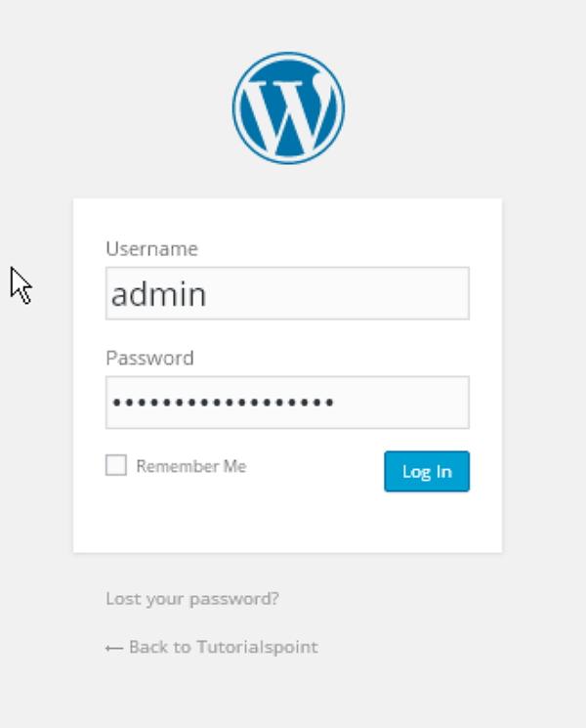Click the left arrow before Back to Tutorialspoint
The width and height of the screenshot is (586, 728).
(x=114, y=648)
